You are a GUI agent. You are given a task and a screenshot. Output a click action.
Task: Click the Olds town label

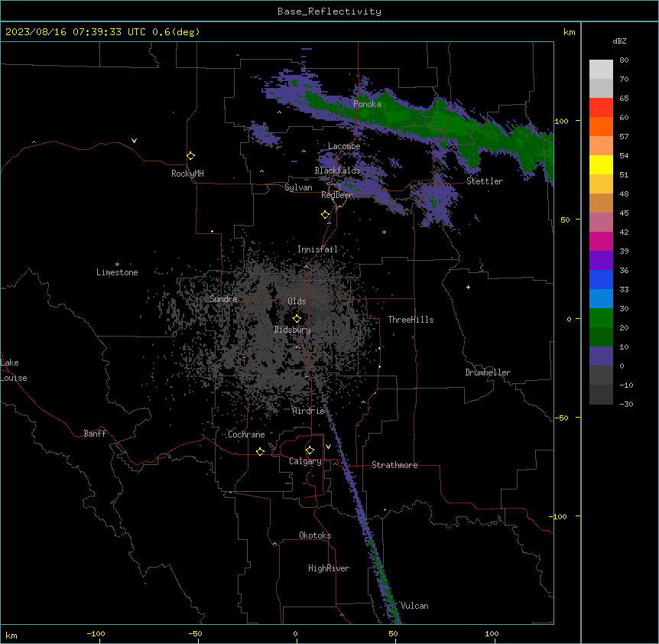click(297, 301)
